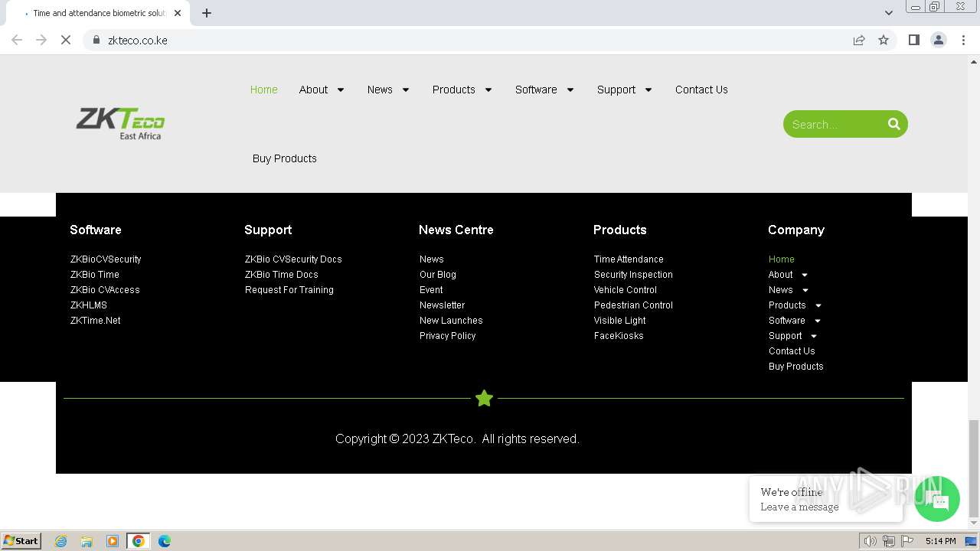This screenshot has width=980, height=551.
Task: Click the ZKTeco East Africa logo
Action: (120, 124)
